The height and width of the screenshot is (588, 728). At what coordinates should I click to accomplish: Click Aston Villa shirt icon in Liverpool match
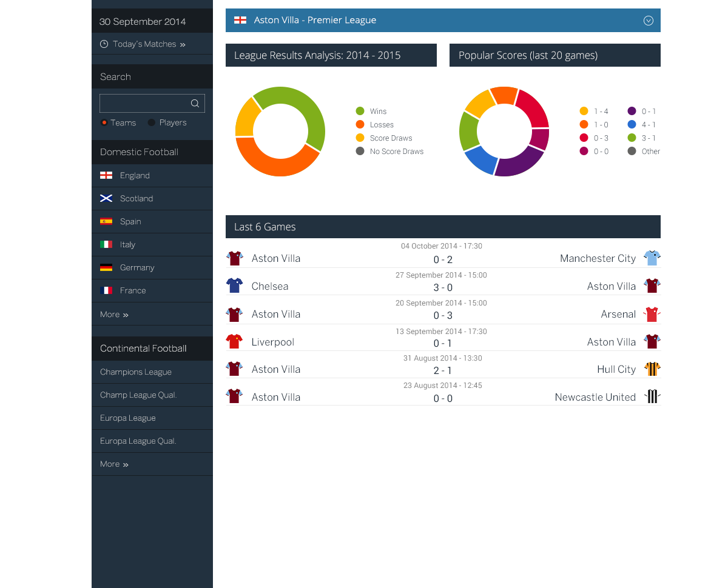[x=652, y=341]
